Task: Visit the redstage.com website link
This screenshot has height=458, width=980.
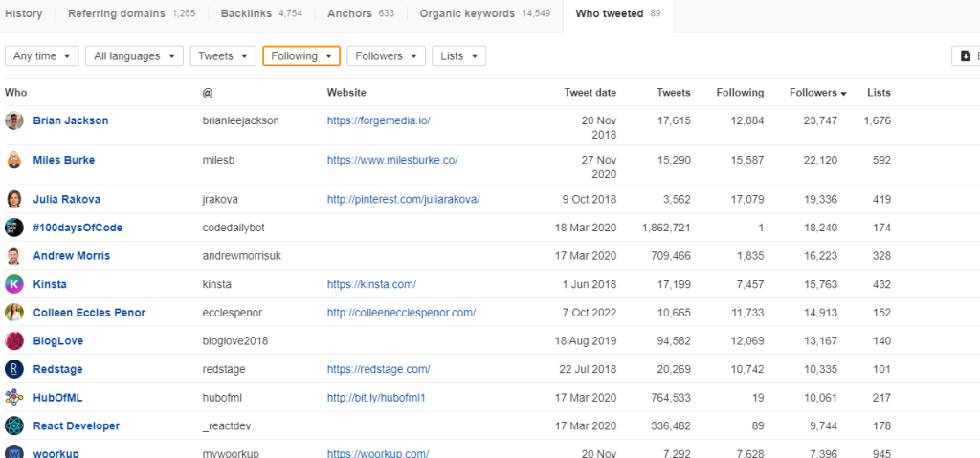Action: (379, 369)
